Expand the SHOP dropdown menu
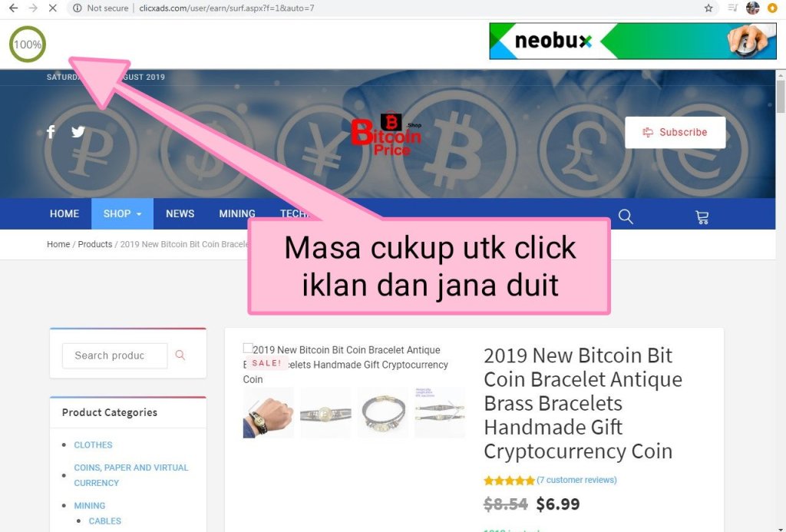The height and width of the screenshot is (532, 786). (122, 213)
